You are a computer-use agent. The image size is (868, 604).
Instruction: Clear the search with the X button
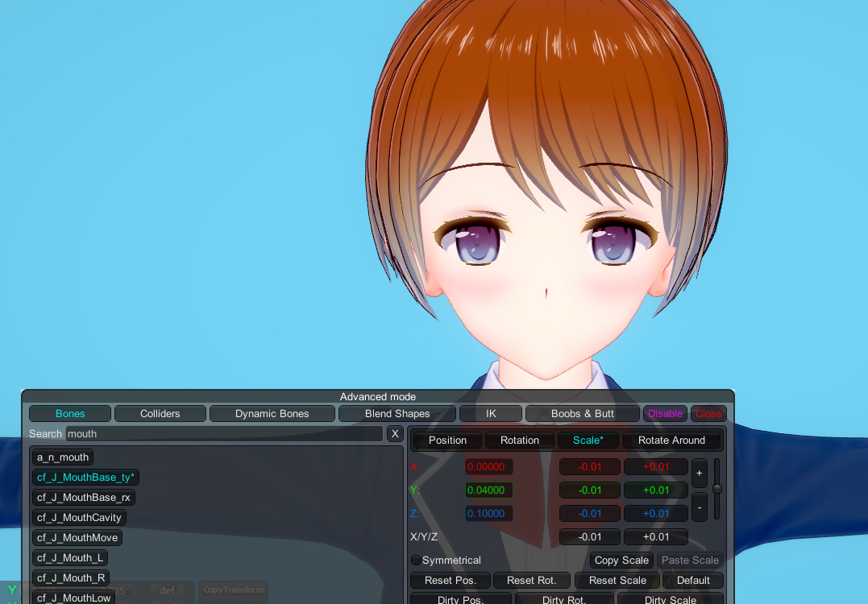tap(395, 433)
